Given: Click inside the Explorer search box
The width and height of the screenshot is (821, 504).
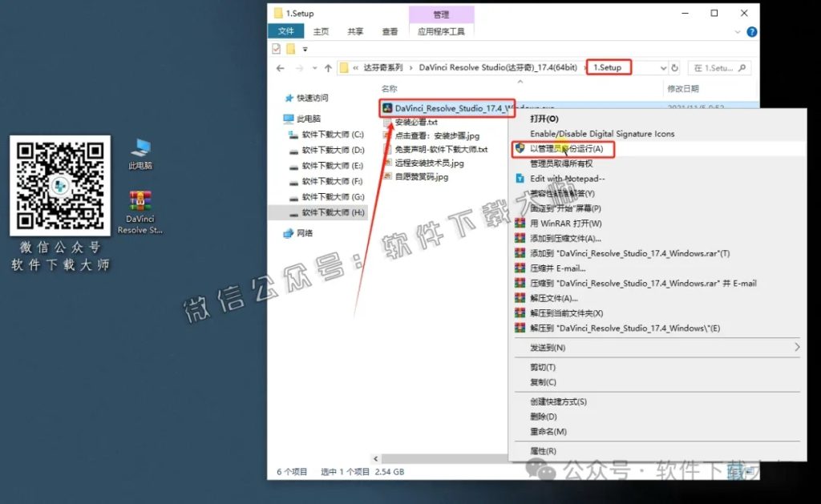Looking at the screenshot, I should pos(718,67).
